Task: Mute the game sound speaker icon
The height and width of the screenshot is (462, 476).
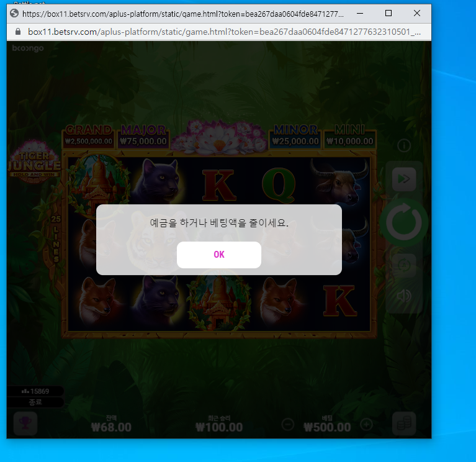Action: (404, 296)
